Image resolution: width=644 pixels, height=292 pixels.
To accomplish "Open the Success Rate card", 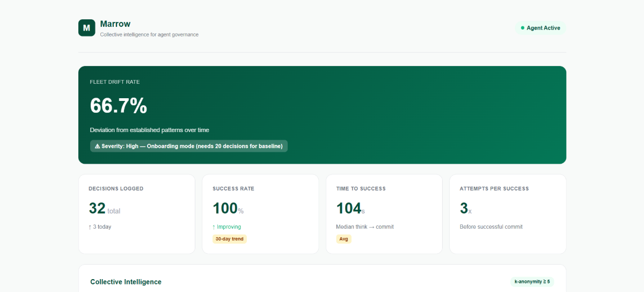I will [x=260, y=214].
